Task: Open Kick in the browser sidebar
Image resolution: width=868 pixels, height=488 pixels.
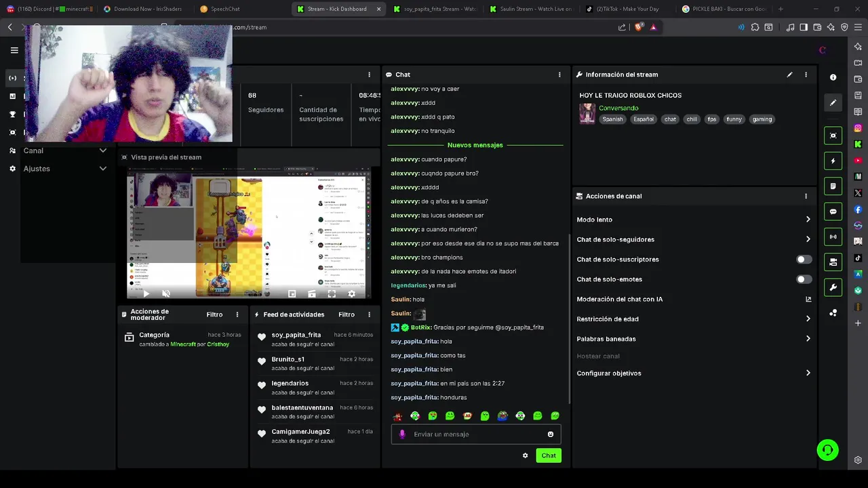Action: pyautogui.click(x=858, y=144)
